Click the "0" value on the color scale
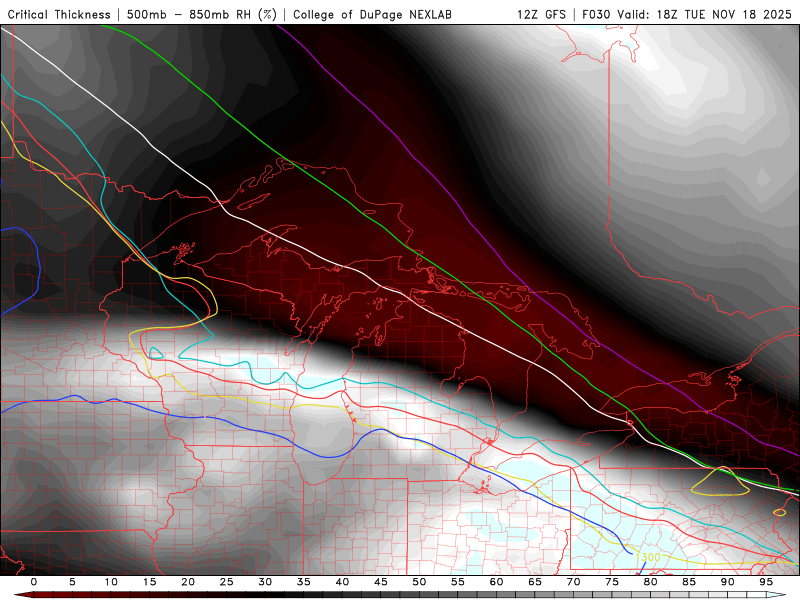 (x=34, y=582)
